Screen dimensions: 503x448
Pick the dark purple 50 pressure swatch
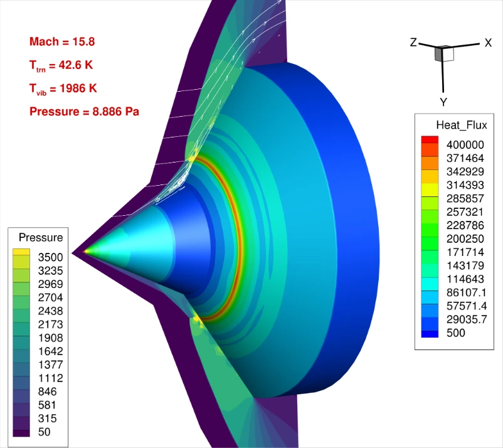21,432
